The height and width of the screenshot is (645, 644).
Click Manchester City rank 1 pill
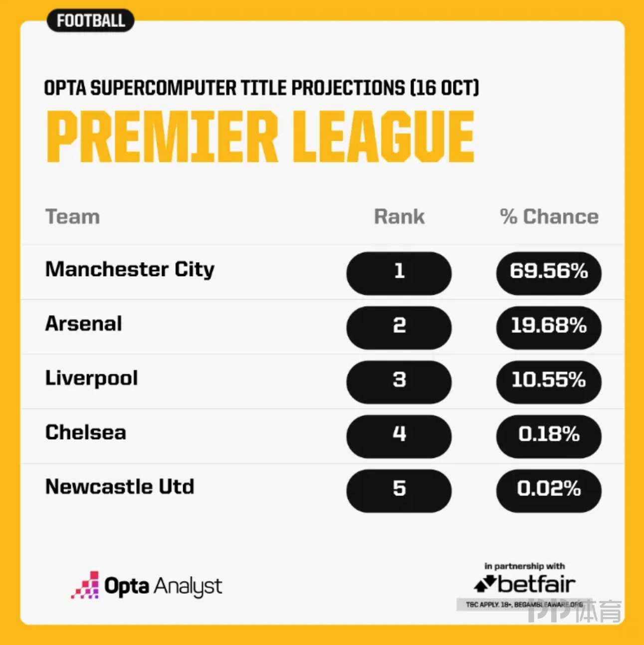click(399, 273)
